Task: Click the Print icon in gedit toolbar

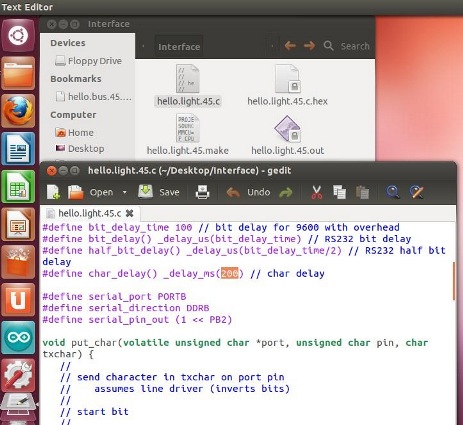Action: point(202,192)
